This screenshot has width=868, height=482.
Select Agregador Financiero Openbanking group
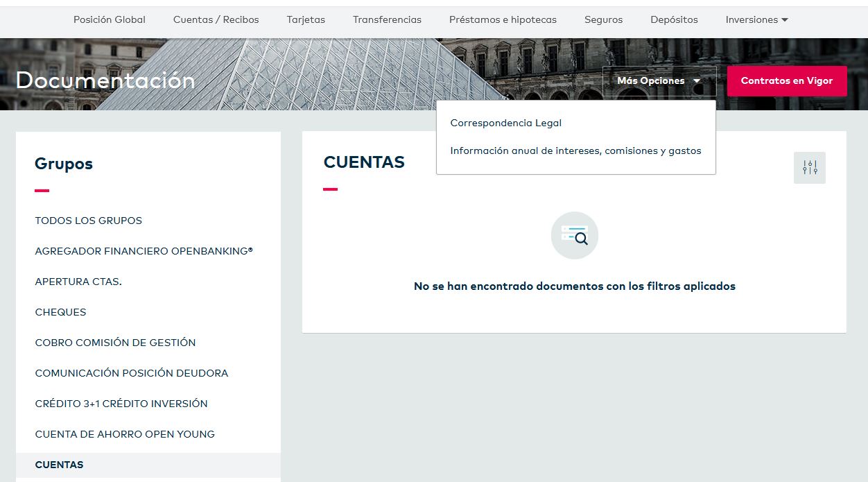coord(144,251)
